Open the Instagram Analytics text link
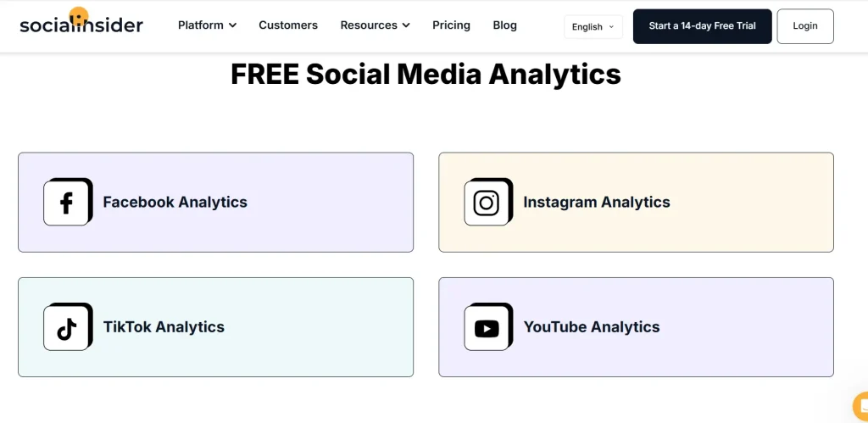 pyautogui.click(x=596, y=203)
